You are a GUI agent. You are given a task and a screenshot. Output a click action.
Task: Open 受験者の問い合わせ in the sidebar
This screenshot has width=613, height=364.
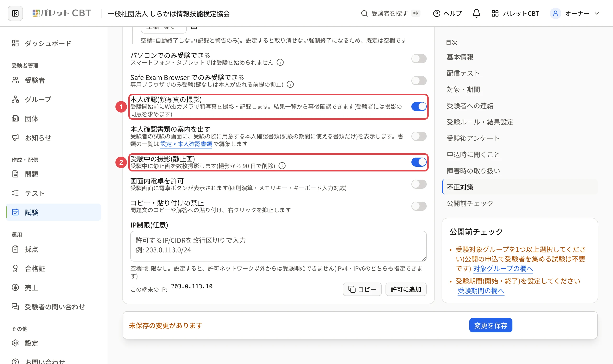53,307
